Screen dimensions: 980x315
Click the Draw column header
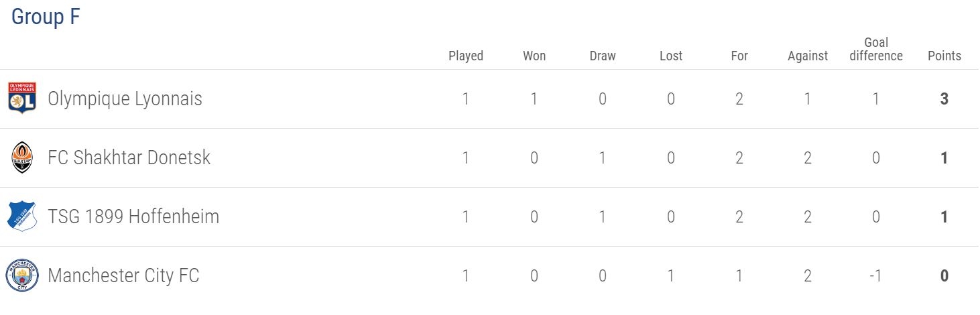[603, 56]
